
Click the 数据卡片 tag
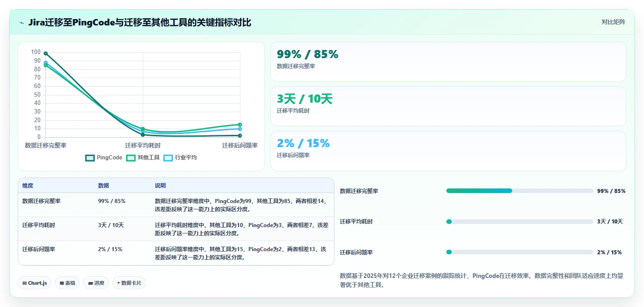tap(129, 283)
